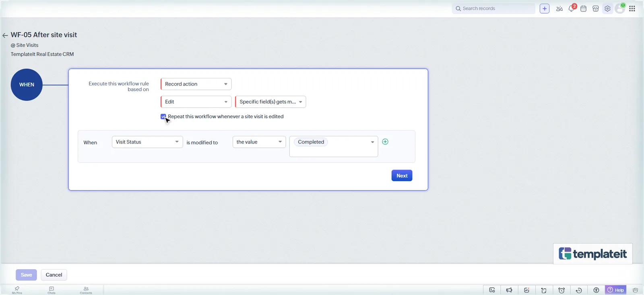Open the chart insights icon in bottom bar

(x=526, y=290)
